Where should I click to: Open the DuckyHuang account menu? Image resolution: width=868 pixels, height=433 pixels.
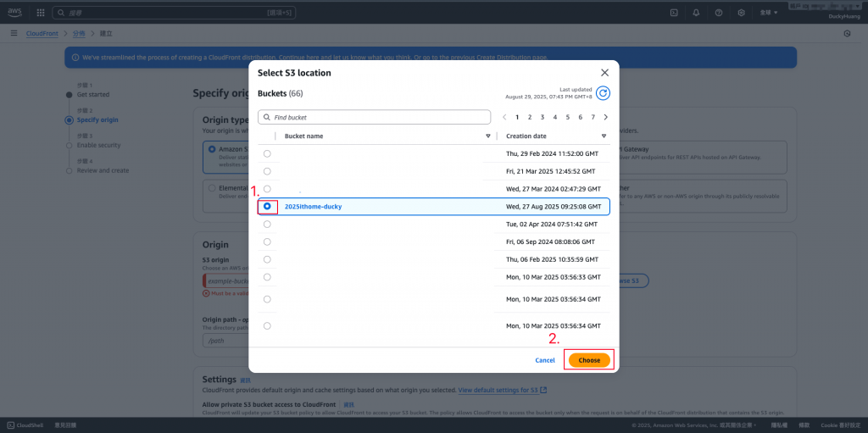point(843,16)
